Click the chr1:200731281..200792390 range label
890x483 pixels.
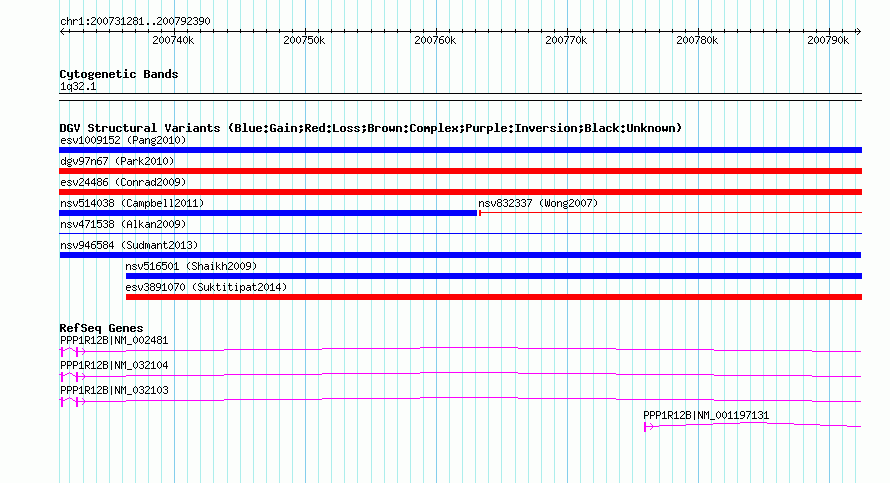135,22
